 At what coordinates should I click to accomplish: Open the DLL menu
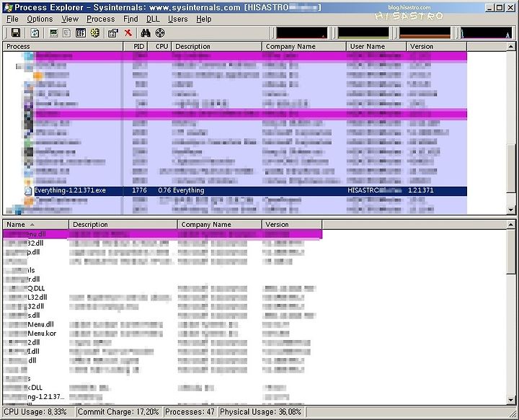(153, 19)
